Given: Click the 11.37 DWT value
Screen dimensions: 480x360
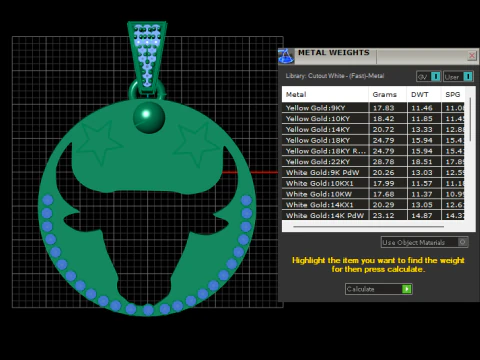Looking at the screenshot, I should (422, 194).
